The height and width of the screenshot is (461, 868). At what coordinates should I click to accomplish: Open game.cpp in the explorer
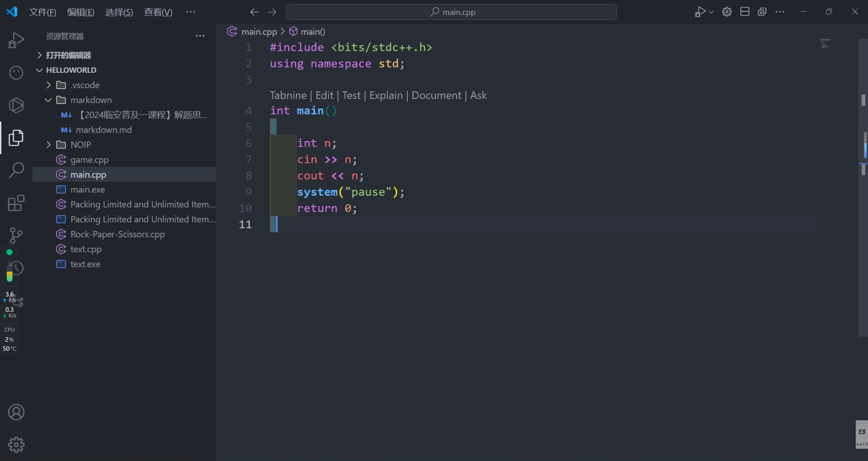(x=90, y=160)
